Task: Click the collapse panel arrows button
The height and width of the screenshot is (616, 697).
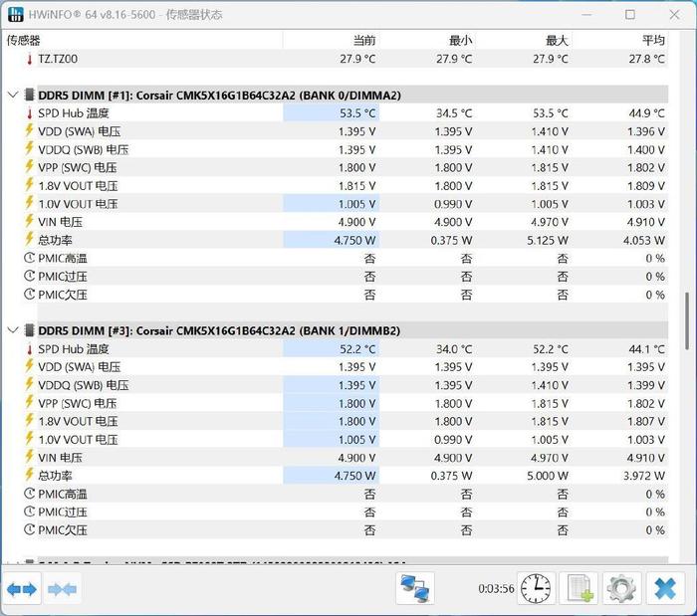Action: click(62, 589)
